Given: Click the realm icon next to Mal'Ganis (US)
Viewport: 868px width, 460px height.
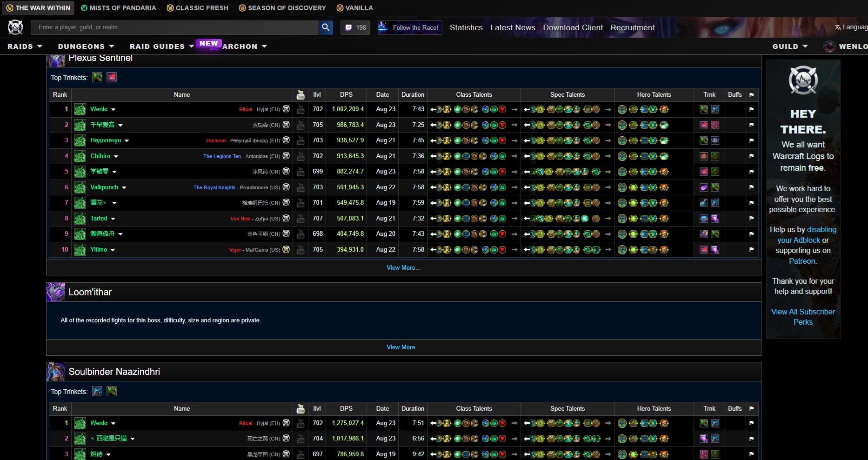Looking at the screenshot, I should tap(286, 249).
